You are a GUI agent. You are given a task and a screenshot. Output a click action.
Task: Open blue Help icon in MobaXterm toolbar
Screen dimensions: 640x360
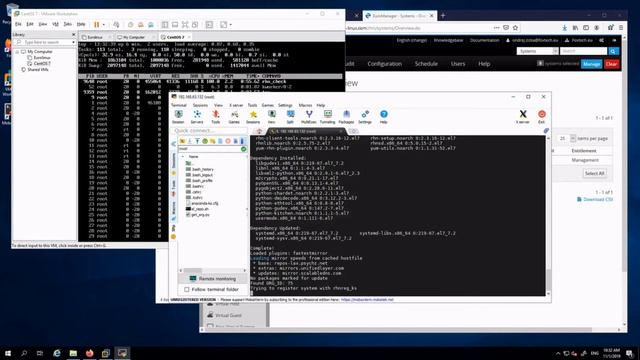pyautogui.click(x=384, y=116)
